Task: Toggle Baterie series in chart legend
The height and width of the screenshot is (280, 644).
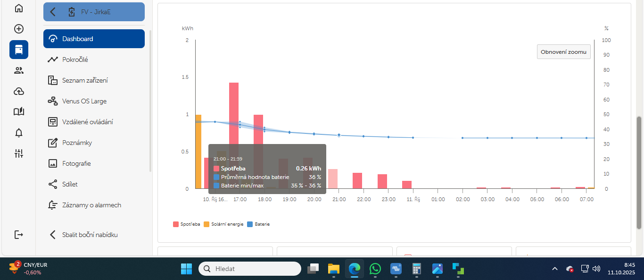Action: click(x=258, y=224)
